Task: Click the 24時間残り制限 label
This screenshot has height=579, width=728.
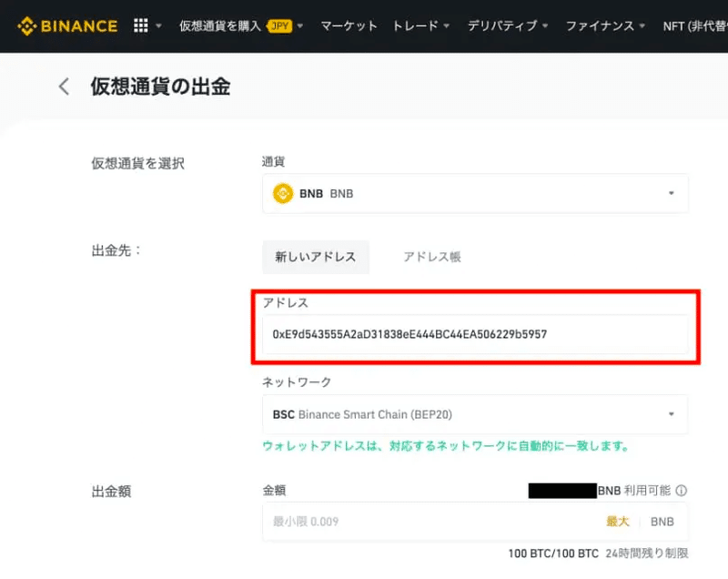Action: [x=647, y=554]
